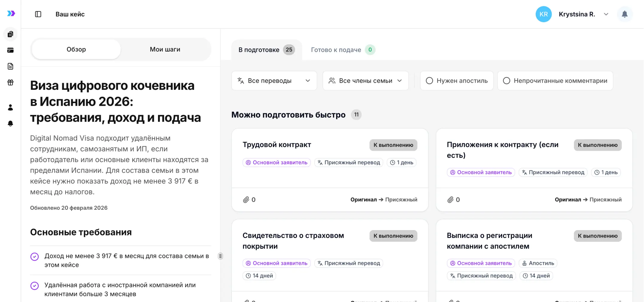This screenshot has width=644, height=302.
Task: Select the Готово к подаче tab
Action: pyautogui.click(x=343, y=50)
